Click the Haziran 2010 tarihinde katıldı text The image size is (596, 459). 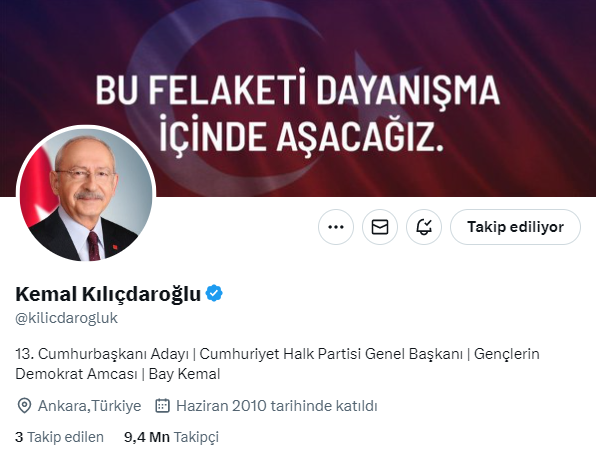pos(277,406)
